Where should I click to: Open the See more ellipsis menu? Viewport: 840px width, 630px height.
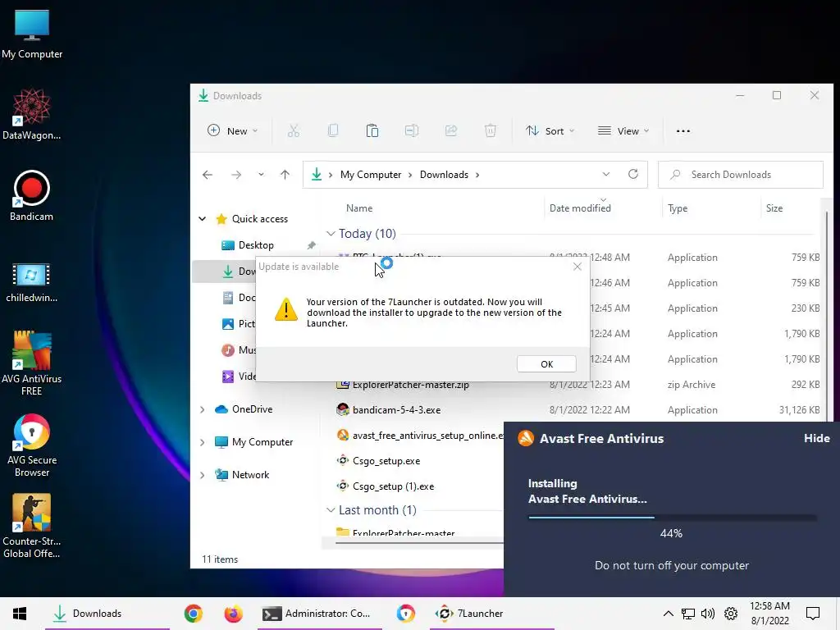[x=683, y=130]
